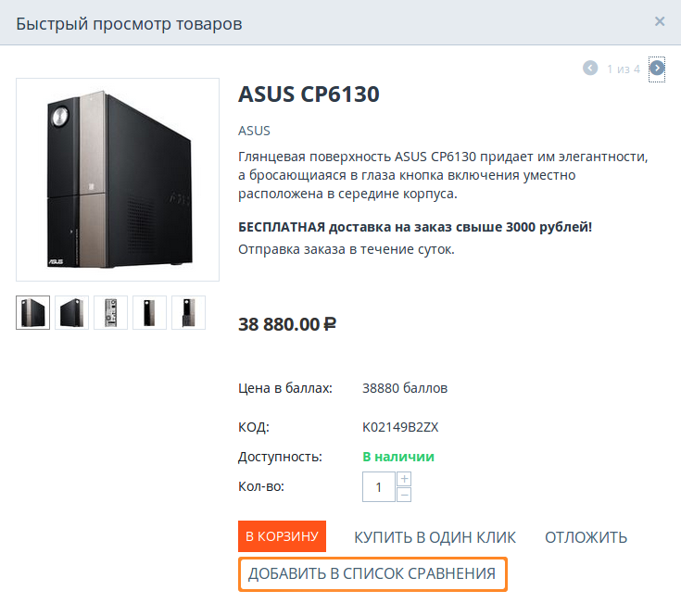Select the fifth product thumbnail
Viewport: 681px width, 616px height.
pos(188,312)
